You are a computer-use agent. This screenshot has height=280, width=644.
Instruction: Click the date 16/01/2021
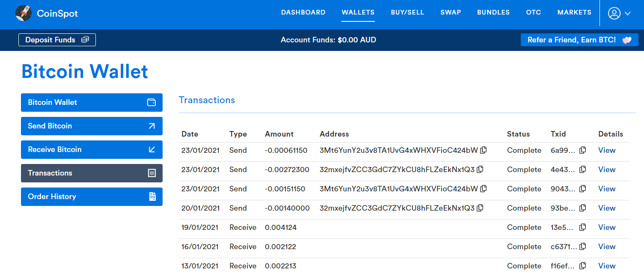tap(200, 247)
